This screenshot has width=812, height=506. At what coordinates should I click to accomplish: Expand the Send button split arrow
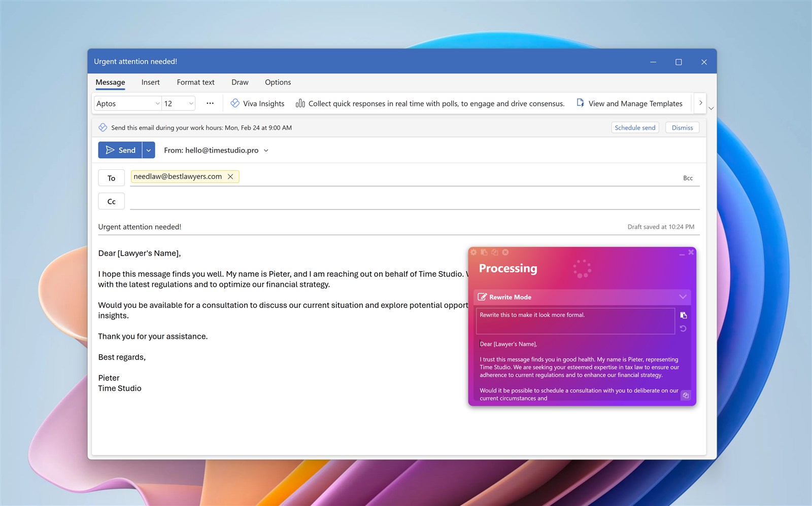[x=149, y=150]
